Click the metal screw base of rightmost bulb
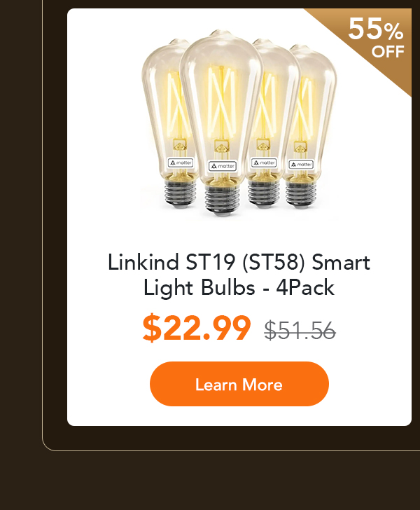Image resolution: width=420 pixels, height=510 pixels. 301,195
